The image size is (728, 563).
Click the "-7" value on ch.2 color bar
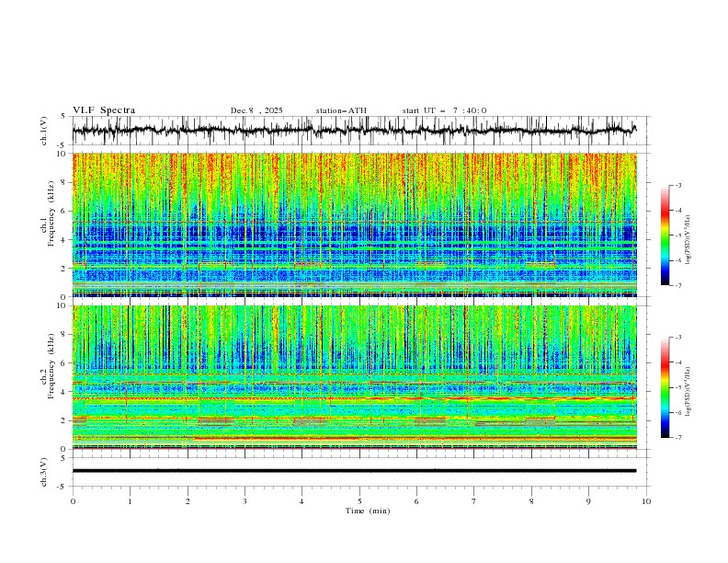pyautogui.click(x=677, y=438)
